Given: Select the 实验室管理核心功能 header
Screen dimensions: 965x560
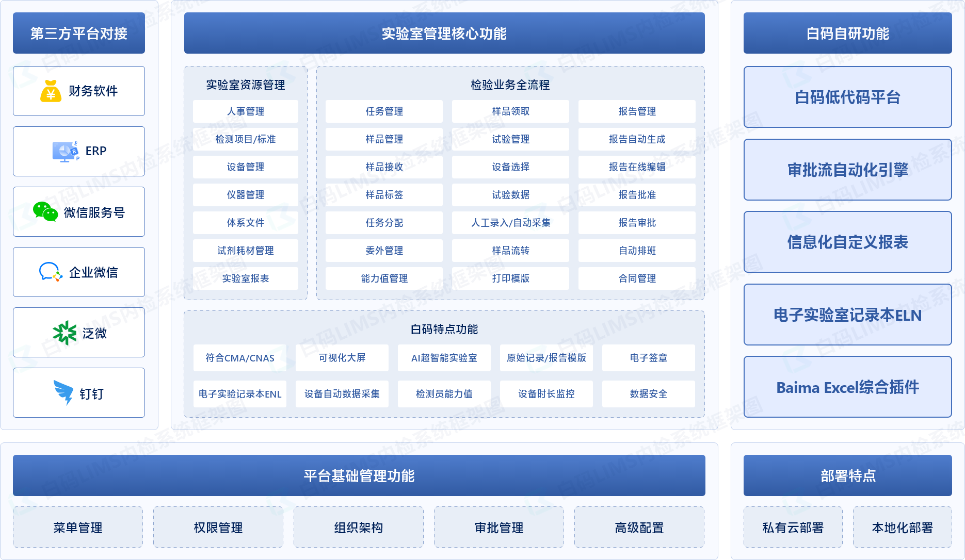Looking at the screenshot, I should click(x=444, y=33).
